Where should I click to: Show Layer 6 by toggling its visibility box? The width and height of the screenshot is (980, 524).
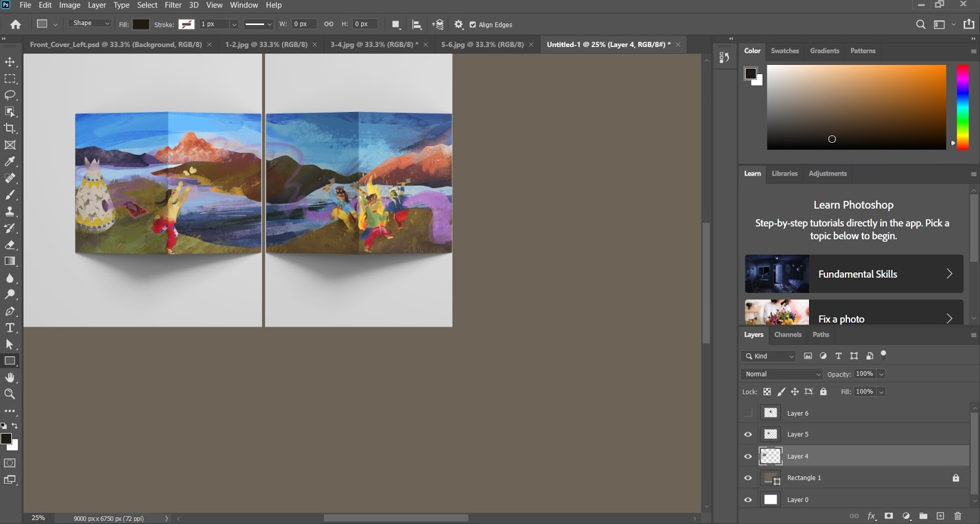point(748,413)
